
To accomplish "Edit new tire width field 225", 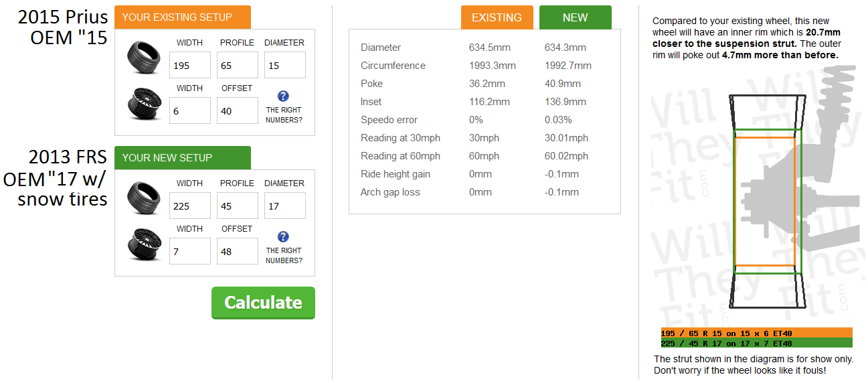I will click(190, 206).
